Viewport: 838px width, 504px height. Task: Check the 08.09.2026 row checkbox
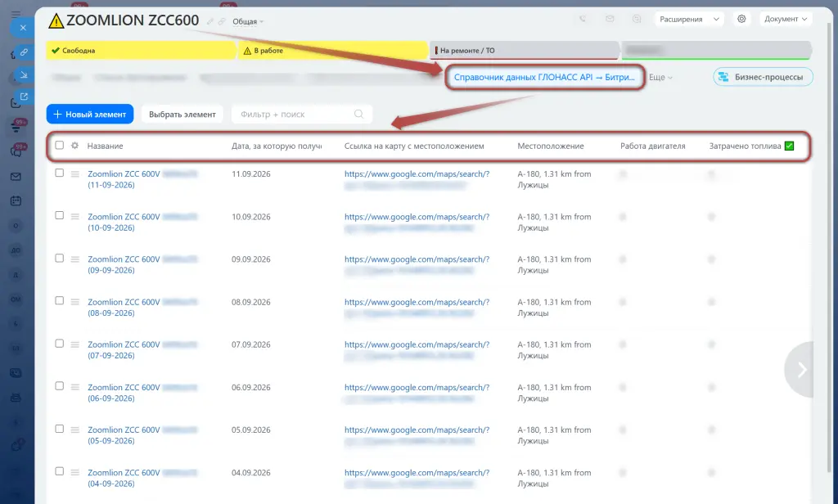(x=59, y=300)
